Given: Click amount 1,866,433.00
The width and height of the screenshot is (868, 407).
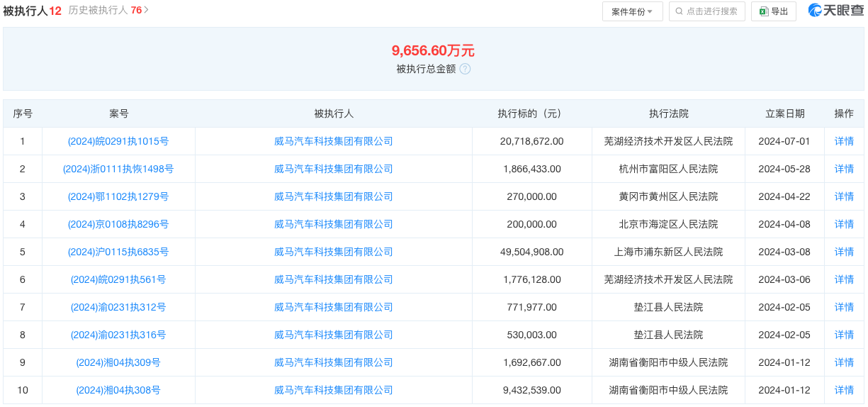Looking at the screenshot, I should click(x=531, y=169).
